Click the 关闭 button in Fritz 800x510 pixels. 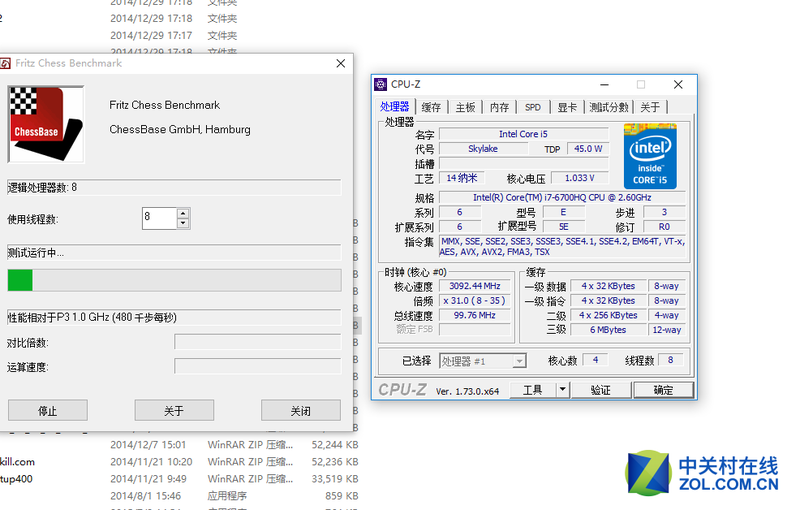click(301, 411)
